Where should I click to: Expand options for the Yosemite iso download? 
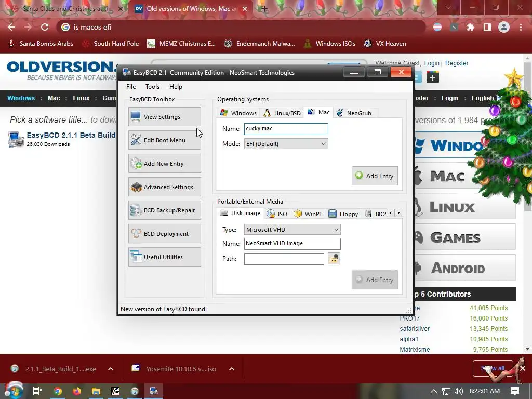click(x=231, y=369)
